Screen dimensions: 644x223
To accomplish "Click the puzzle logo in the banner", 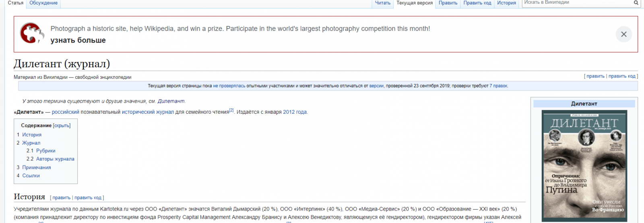I will pos(32,33).
